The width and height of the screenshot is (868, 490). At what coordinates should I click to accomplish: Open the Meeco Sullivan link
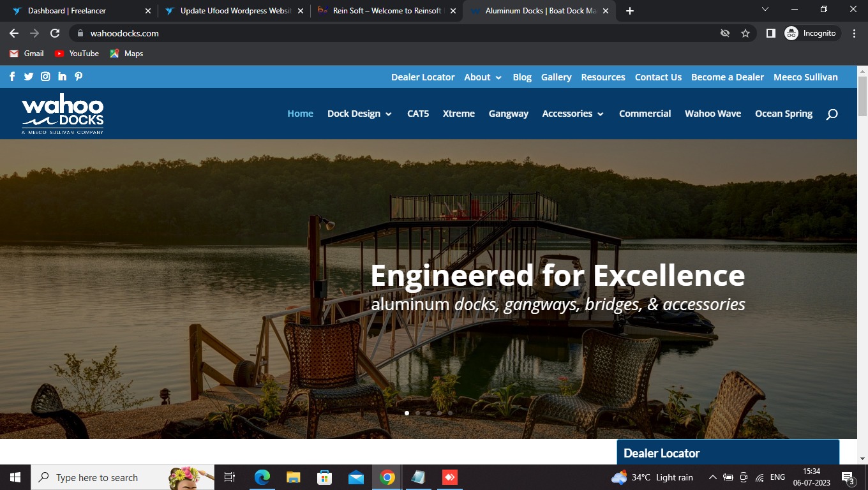[805, 77]
